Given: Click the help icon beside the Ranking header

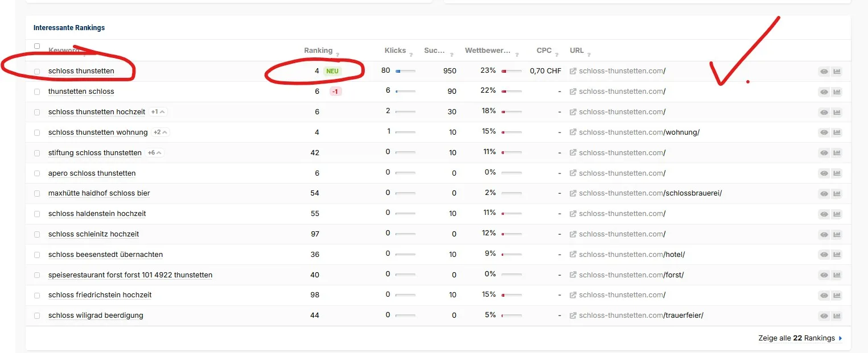Looking at the screenshot, I should coord(338,55).
